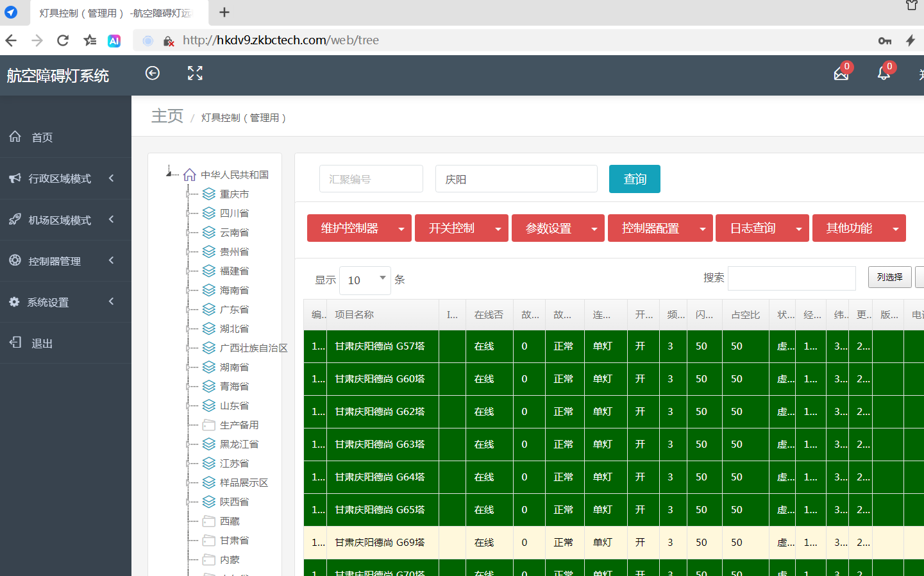The width and height of the screenshot is (924, 576).
Task: Open the notification bell icon
Action: 884,73
